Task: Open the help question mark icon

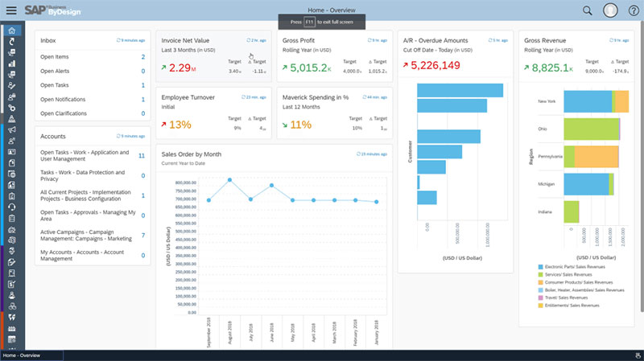Action: (634, 10)
